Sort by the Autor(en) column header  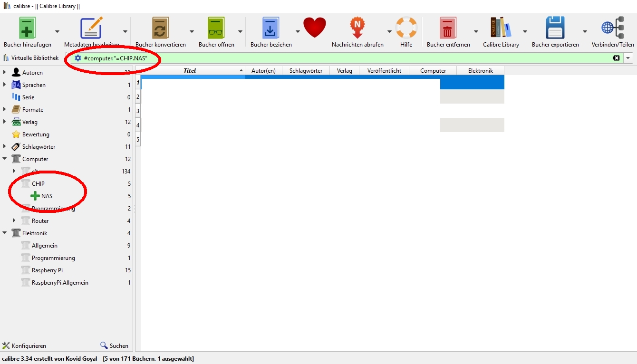pos(263,70)
